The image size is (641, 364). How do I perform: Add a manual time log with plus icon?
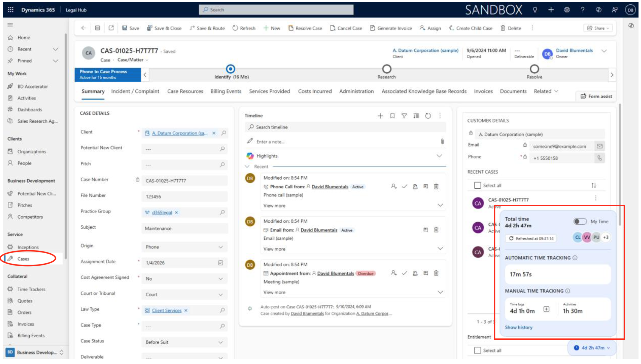[546, 309]
